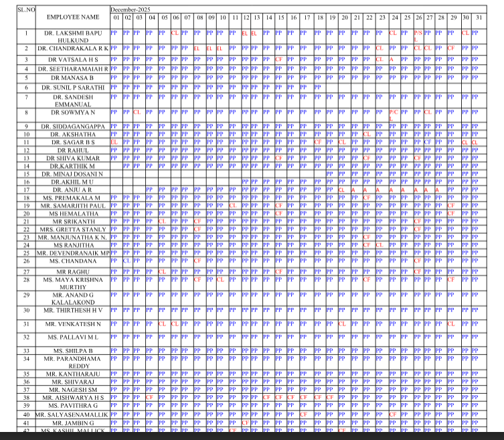Click CL entry for Mr. Samarjith Paul on day 11
504x440 pixels.
coord(233,205)
